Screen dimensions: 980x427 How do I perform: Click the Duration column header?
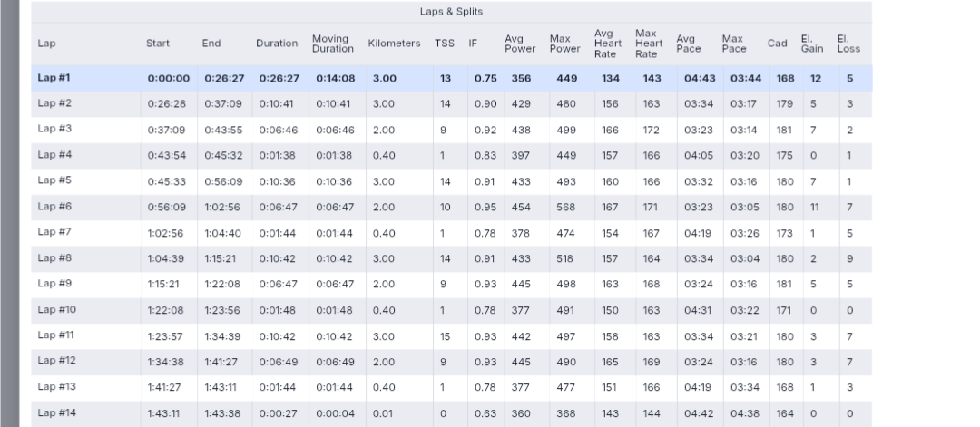(x=276, y=44)
